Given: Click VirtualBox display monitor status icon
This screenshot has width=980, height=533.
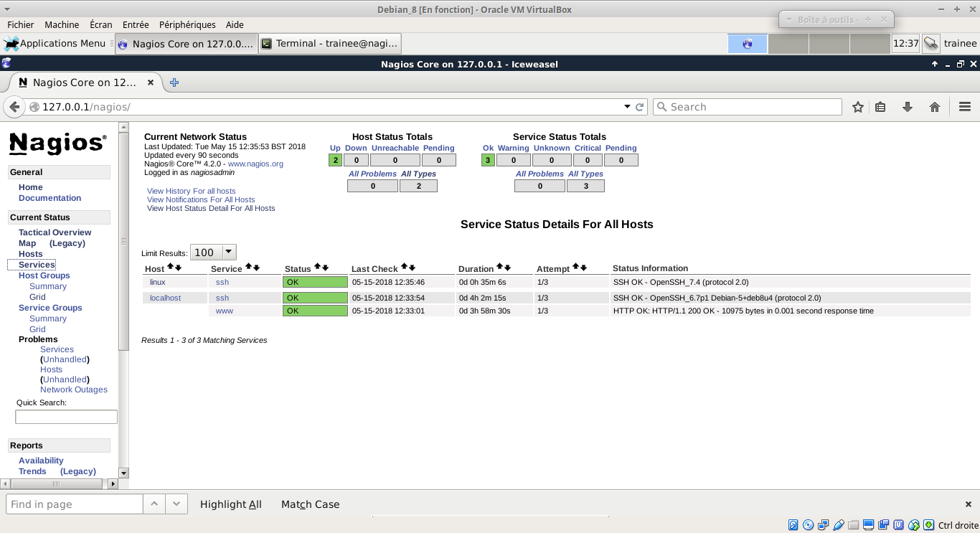Looking at the screenshot, I should point(869,525).
